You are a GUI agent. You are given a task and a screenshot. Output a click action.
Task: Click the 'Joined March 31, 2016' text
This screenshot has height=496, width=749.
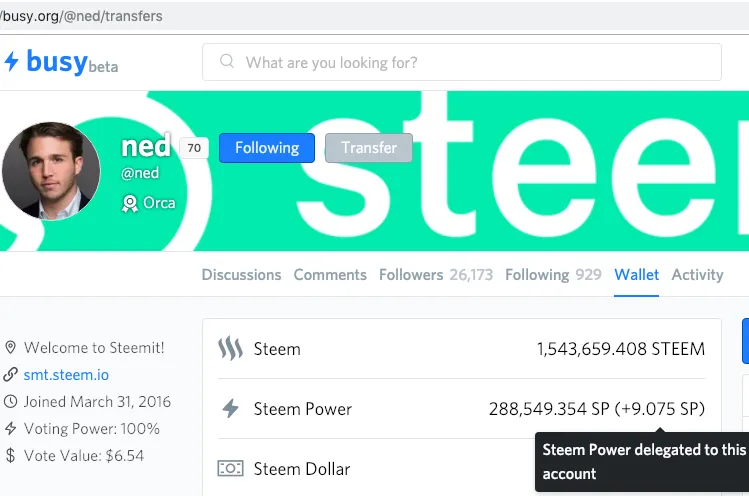point(97,402)
